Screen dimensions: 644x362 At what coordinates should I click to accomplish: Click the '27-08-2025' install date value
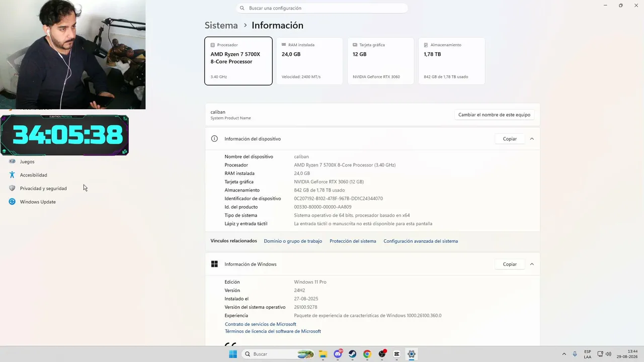tap(306, 299)
